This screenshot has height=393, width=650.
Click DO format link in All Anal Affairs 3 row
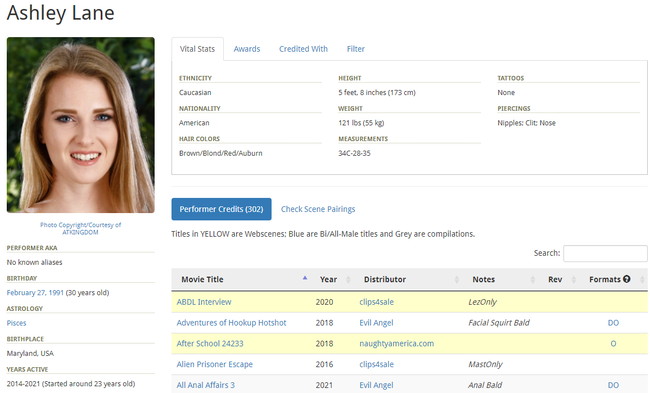point(613,385)
